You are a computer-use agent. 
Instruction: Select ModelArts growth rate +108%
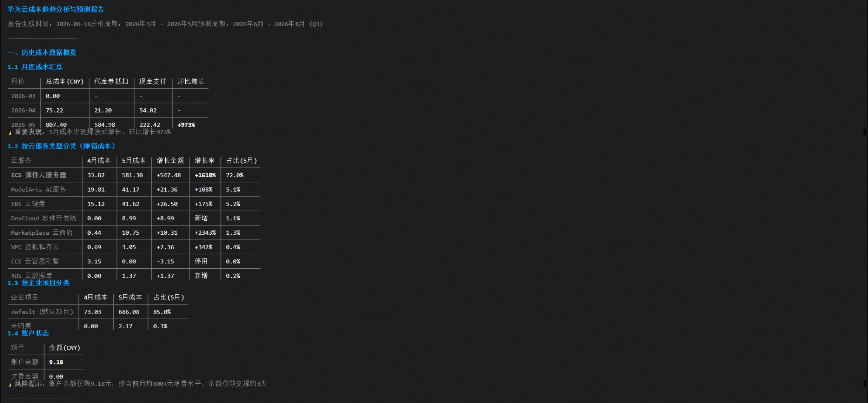tap(204, 189)
